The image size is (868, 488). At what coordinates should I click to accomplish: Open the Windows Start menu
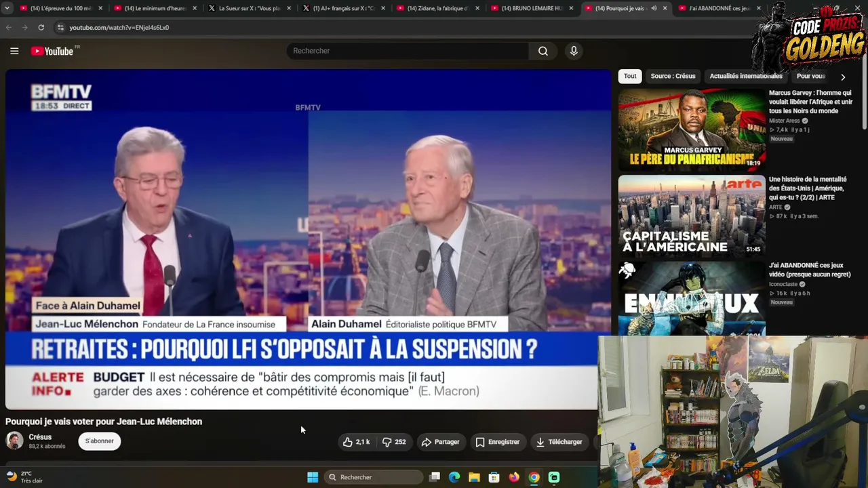313,477
